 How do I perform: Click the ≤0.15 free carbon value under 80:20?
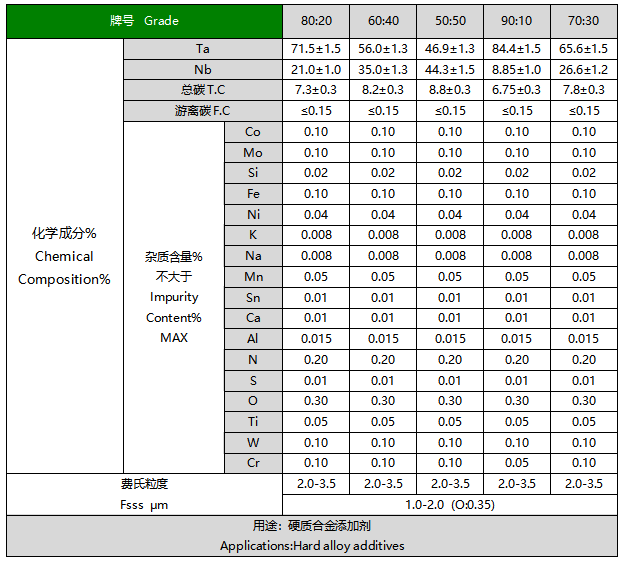(316, 111)
